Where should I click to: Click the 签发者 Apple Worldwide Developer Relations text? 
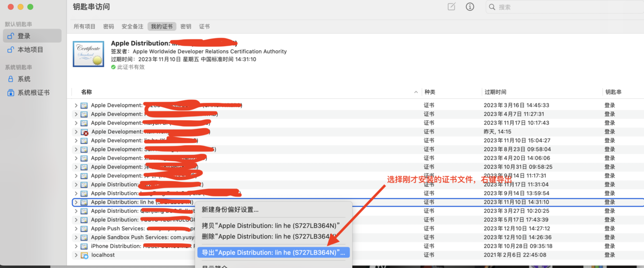point(199,51)
